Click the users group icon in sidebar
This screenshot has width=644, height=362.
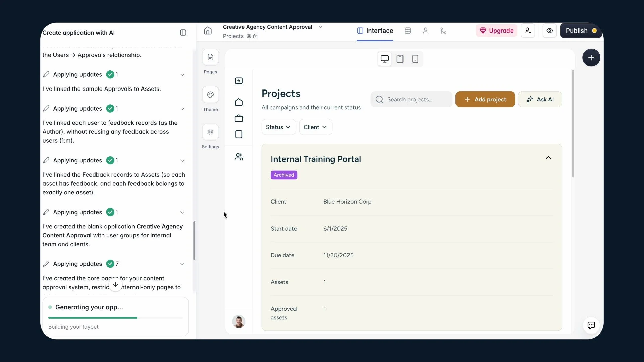pyautogui.click(x=239, y=157)
